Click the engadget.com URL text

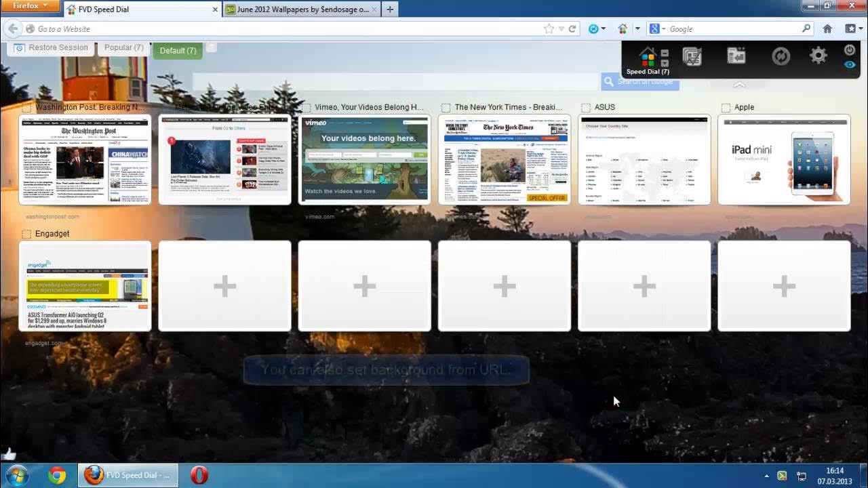[44, 344]
